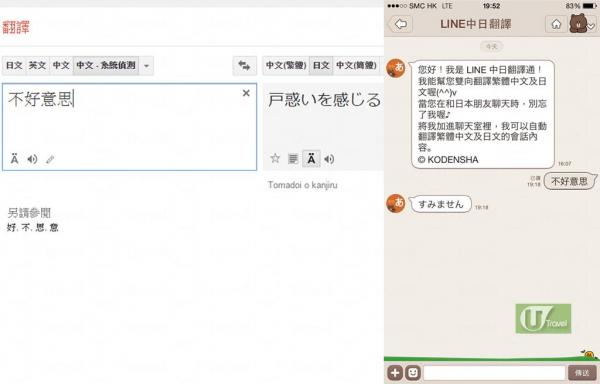Screen dimensions: 600x384
Task: Clear the source text with X
Action: tap(246, 93)
